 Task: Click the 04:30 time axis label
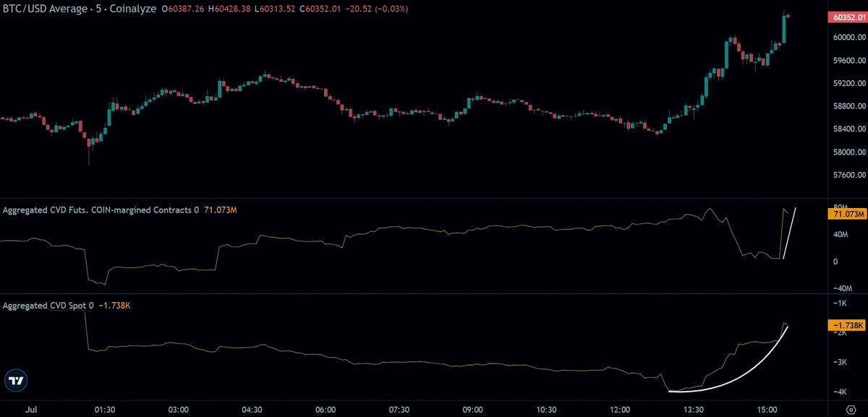point(252,409)
